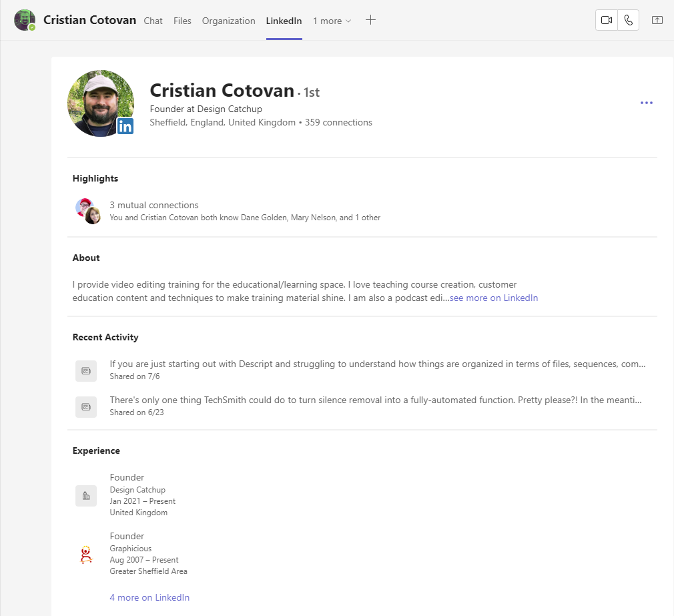The image size is (674, 616).
Task: Switch to the Organization tab
Action: pos(228,21)
